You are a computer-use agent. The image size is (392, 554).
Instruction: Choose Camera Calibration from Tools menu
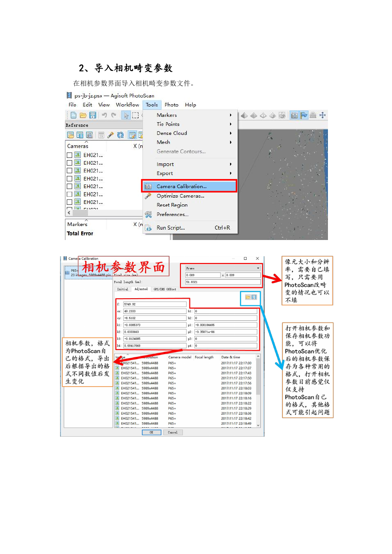[190, 186]
